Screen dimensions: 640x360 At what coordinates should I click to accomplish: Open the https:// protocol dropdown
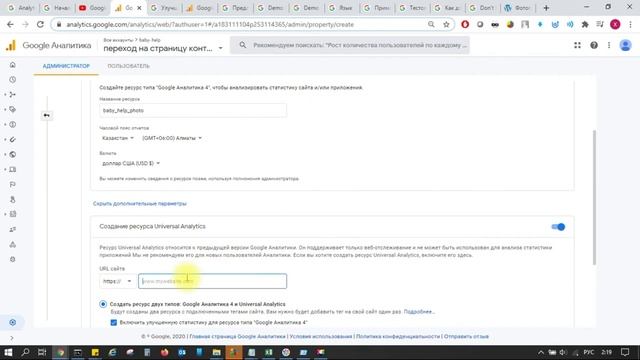117,281
